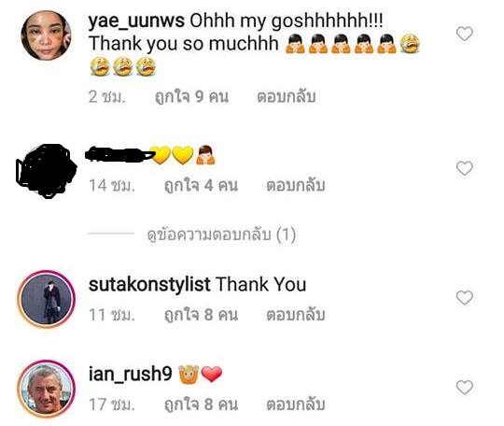Viewport: 504px width, 426px height.
Task: Reply to the sutakonstylist comment
Action: click(295, 315)
